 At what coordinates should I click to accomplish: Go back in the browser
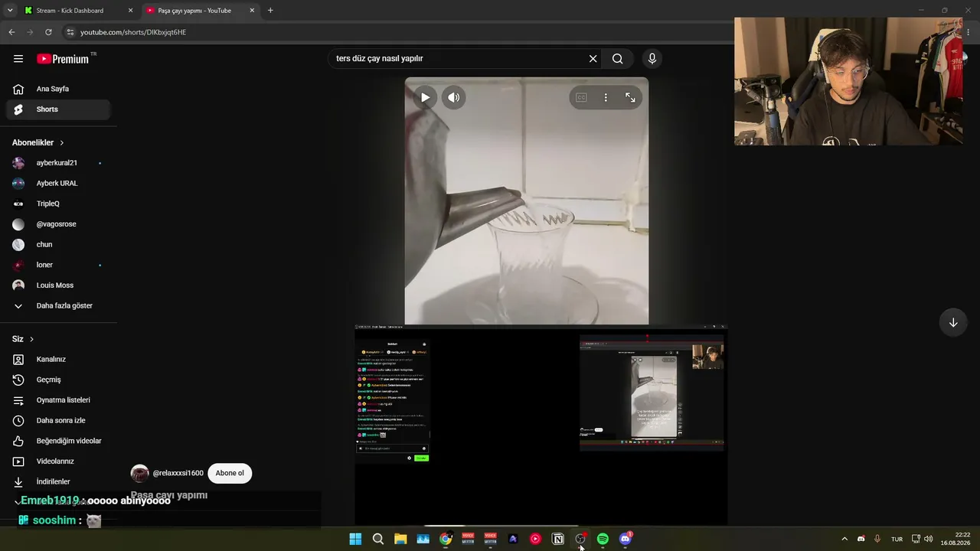11,32
